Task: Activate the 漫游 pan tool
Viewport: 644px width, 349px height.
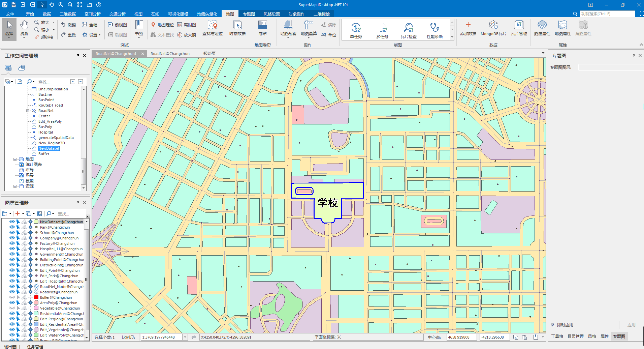Action: coord(24,29)
